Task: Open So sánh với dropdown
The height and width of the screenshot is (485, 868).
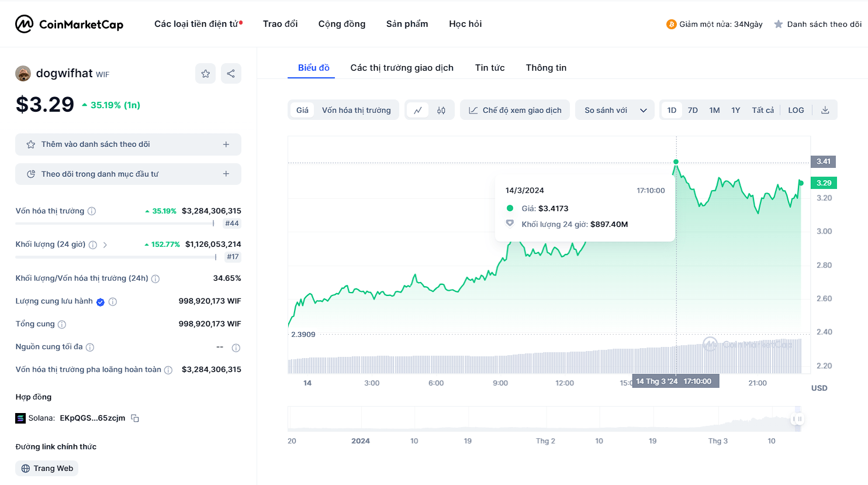Action: coord(615,110)
